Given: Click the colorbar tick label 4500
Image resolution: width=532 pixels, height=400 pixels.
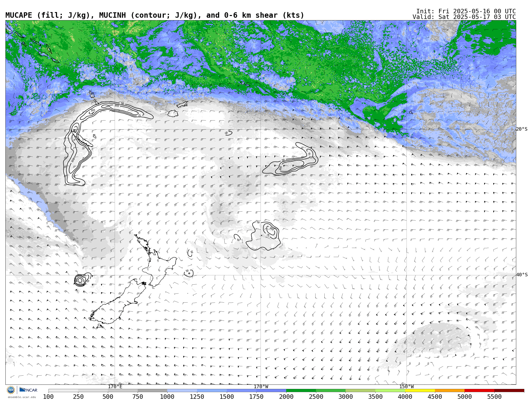Looking at the screenshot, I should pyautogui.click(x=435, y=397).
